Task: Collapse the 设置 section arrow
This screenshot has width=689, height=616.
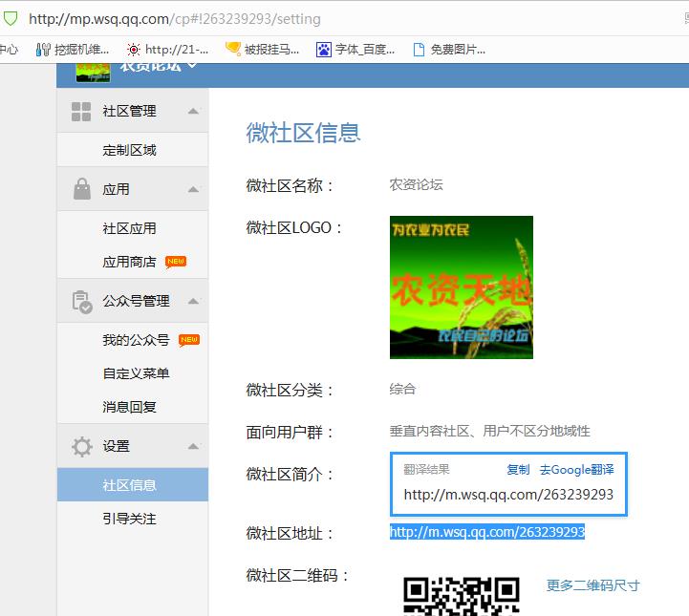Action: pyautogui.click(x=193, y=447)
